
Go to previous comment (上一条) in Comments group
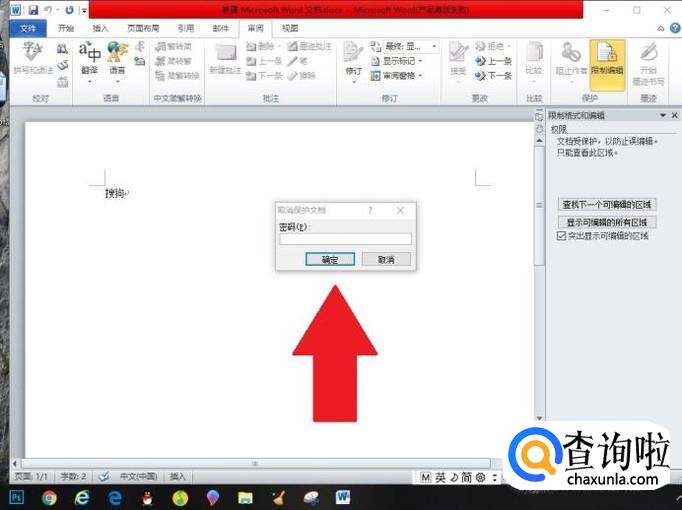coord(264,61)
